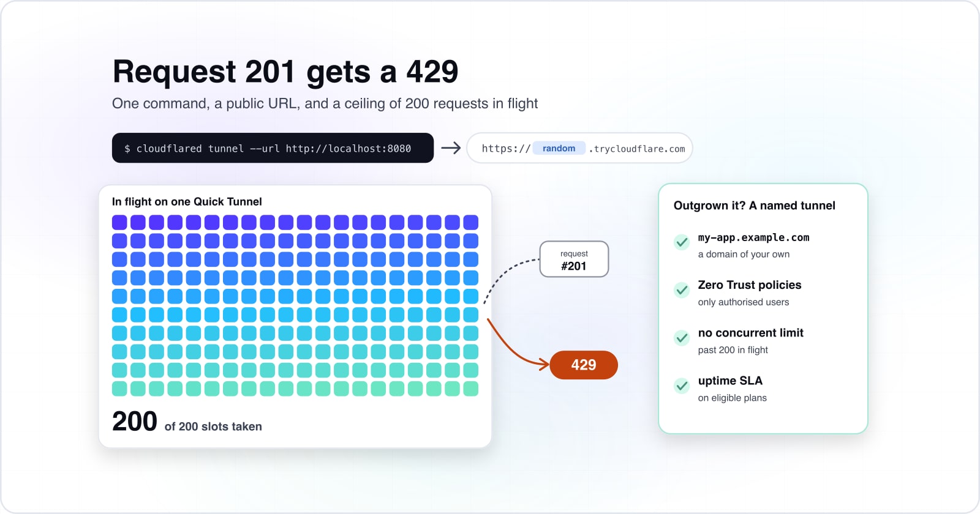Click the request #201 box
The image size is (980, 514).
pyautogui.click(x=574, y=259)
